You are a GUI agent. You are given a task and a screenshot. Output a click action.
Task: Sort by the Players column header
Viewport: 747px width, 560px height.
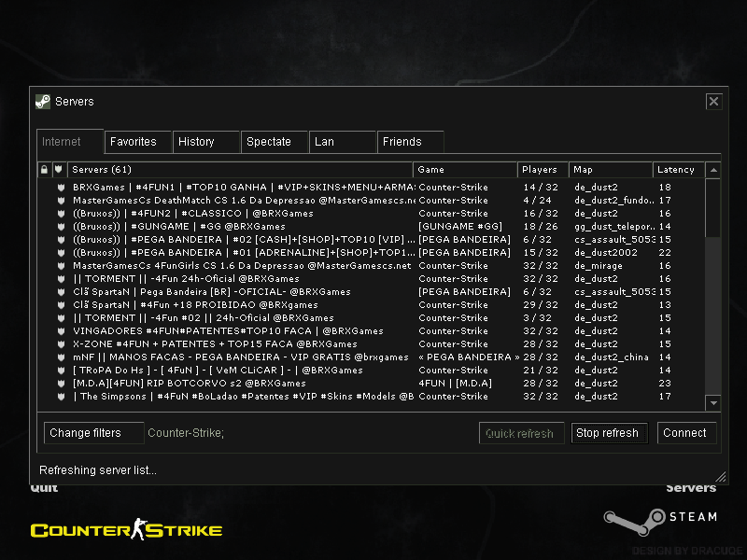tap(543, 170)
